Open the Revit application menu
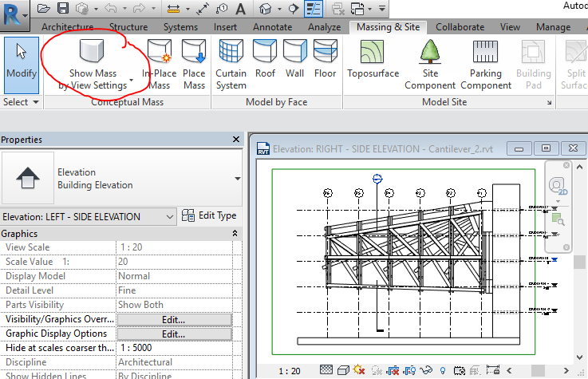Screen dimensions: 588x379 (14, 14)
